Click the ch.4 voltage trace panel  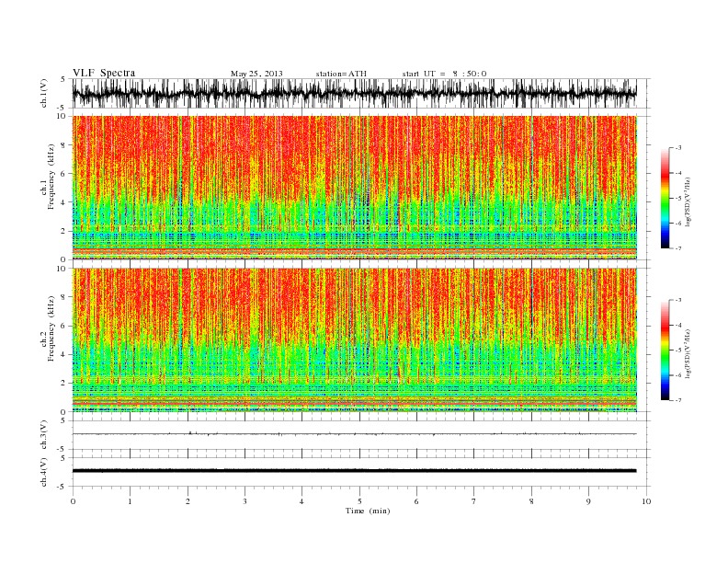pyautogui.click(x=360, y=472)
